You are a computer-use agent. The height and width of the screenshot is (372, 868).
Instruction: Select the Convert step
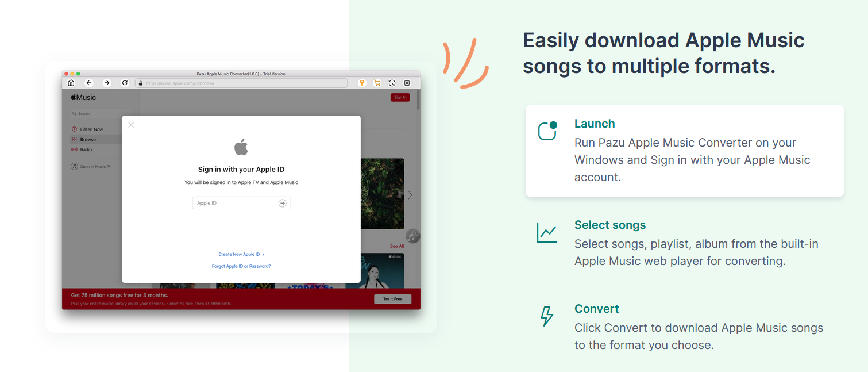coord(685,327)
